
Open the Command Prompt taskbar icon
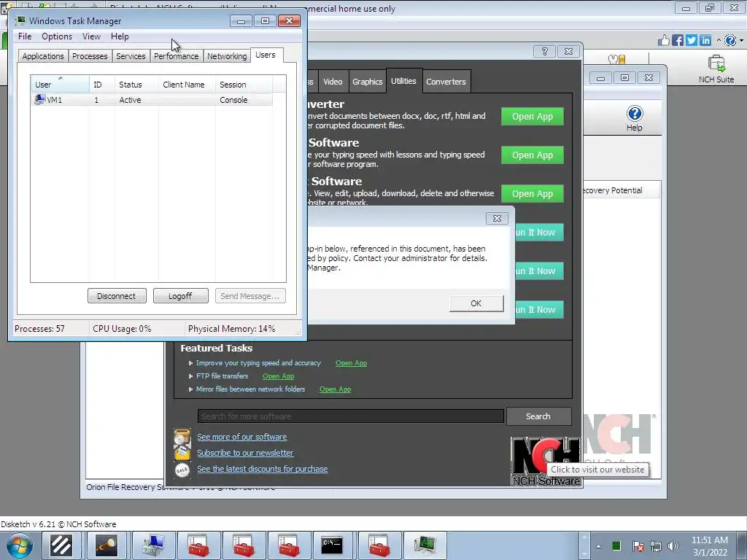point(332,545)
